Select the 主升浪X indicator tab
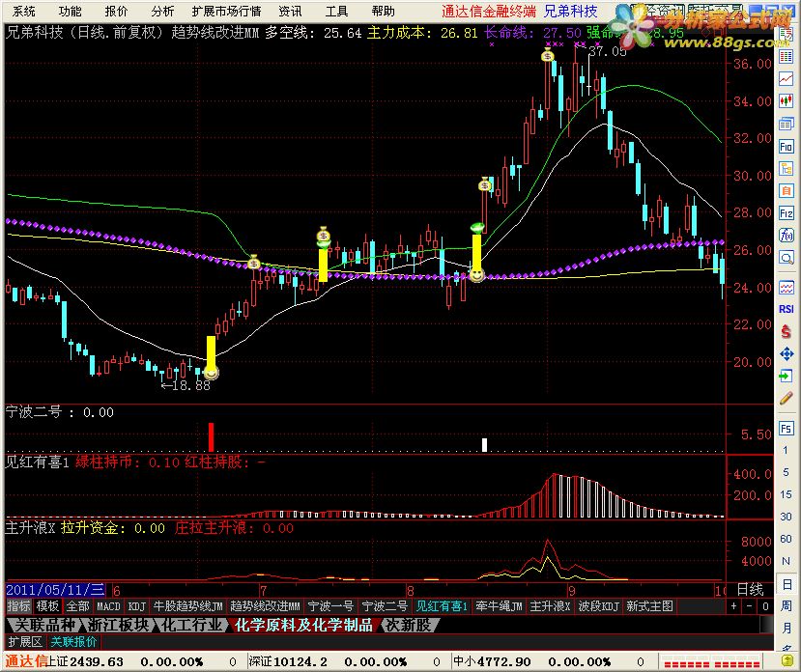The image size is (801, 672). click(x=550, y=606)
